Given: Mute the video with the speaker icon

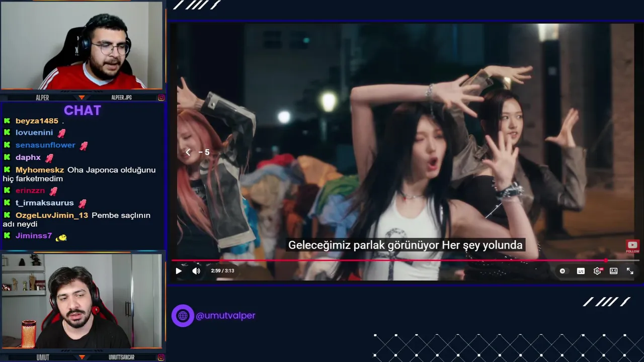Looking at the screenshot, I should click(x=196, y=271).
